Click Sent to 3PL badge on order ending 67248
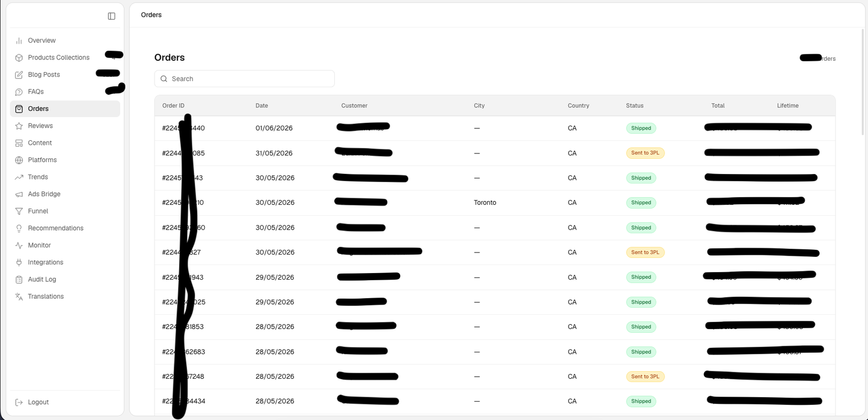 pyautogui.click(x=645, y=377)
